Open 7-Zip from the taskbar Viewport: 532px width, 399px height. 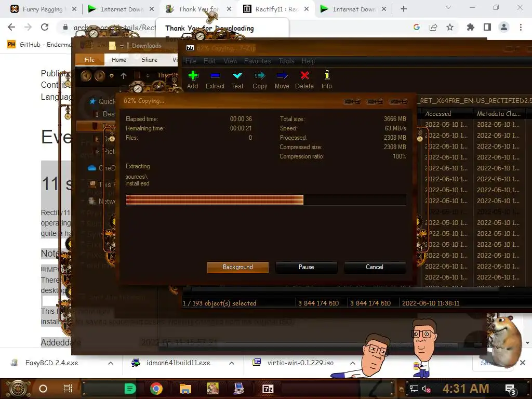click(268, 389)
